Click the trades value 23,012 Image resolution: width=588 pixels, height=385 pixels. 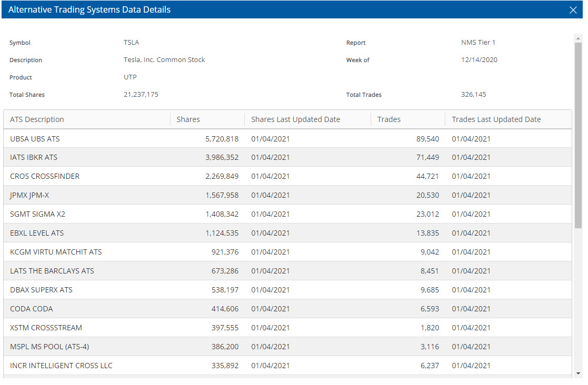pyautogui.click(x=427, y=214)
